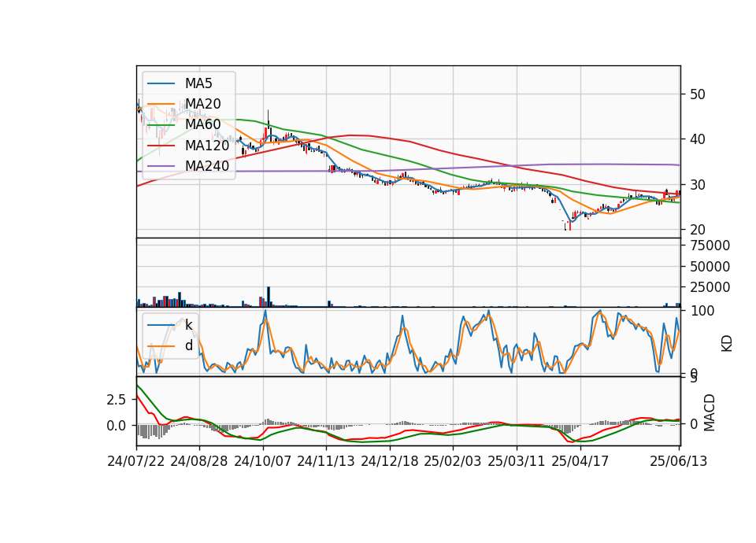Click the d label in KD legend
The height and width of the screenshot is (543, 756).
click(x=188, y=345)
